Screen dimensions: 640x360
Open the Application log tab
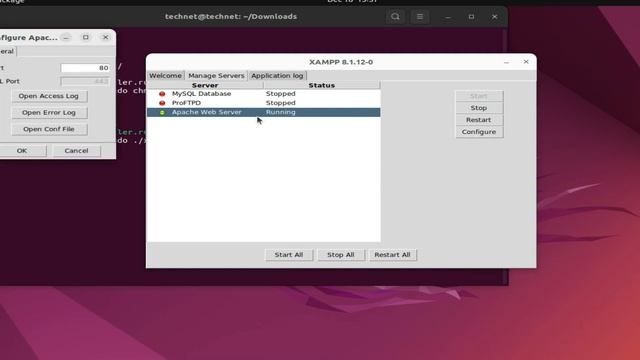pyautogui.click(x=277, y=76)
